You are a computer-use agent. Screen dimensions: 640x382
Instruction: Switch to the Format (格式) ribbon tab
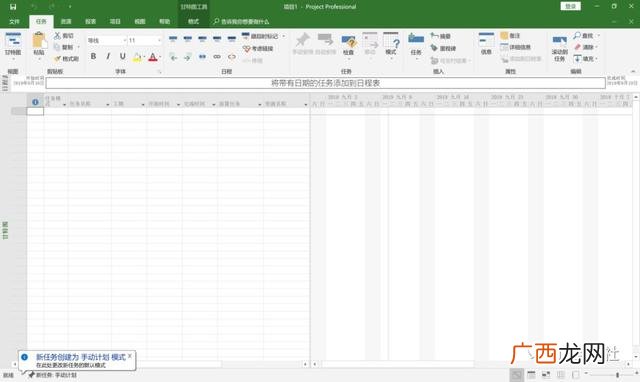[193, 21]
